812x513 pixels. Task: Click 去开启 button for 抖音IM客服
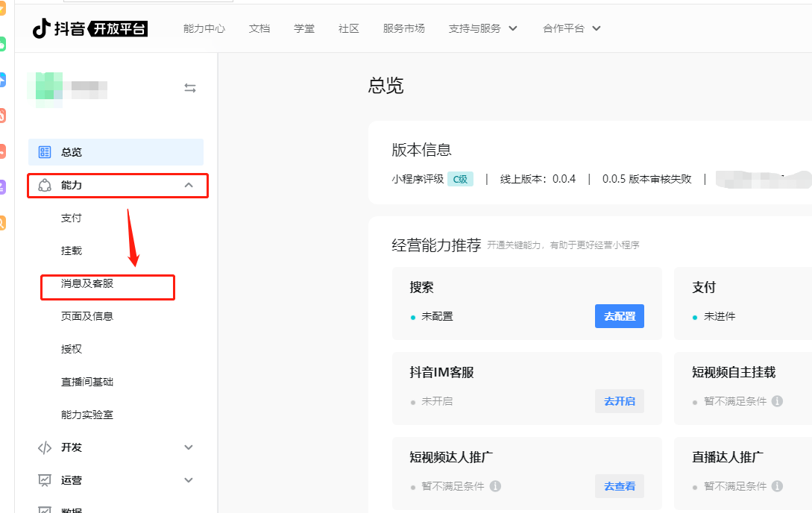(620, 401)
